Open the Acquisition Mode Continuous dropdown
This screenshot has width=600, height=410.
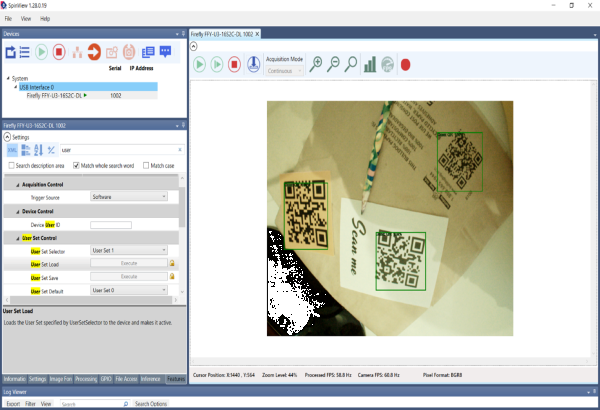pyautogui.click(x=284, y=71)
